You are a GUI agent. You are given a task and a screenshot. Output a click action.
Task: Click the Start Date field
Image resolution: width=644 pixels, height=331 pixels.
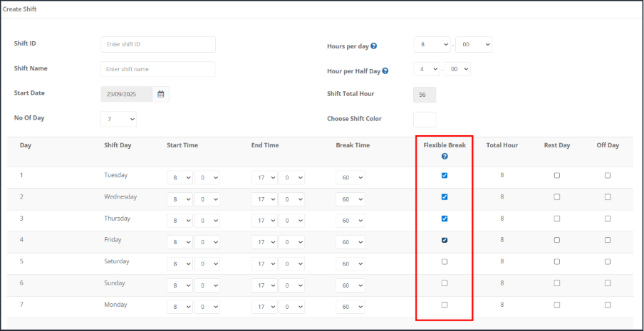127,94
